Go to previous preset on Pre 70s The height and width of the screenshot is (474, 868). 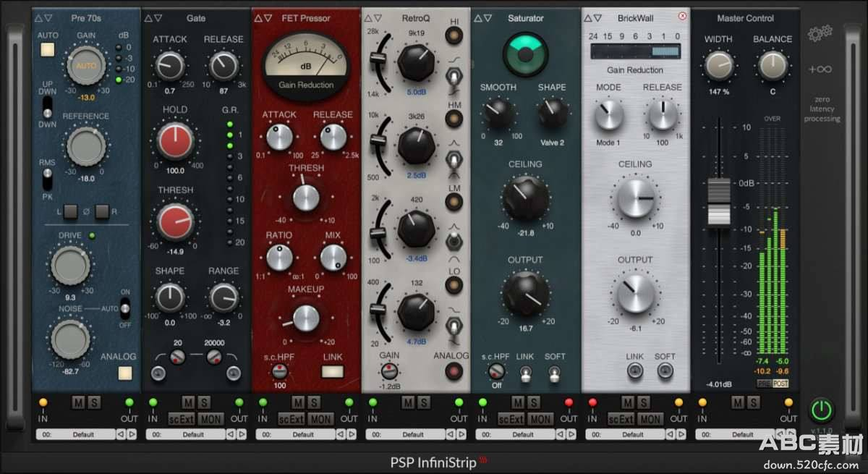[121, 435]
